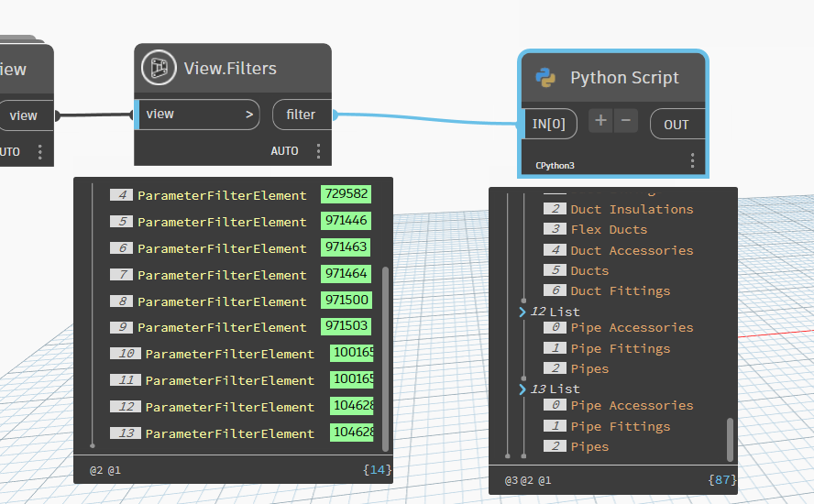This screenshot has width=814, height=504.
Task: Click the @2 @1 list levels label
Action: click(x=104, y=470)
